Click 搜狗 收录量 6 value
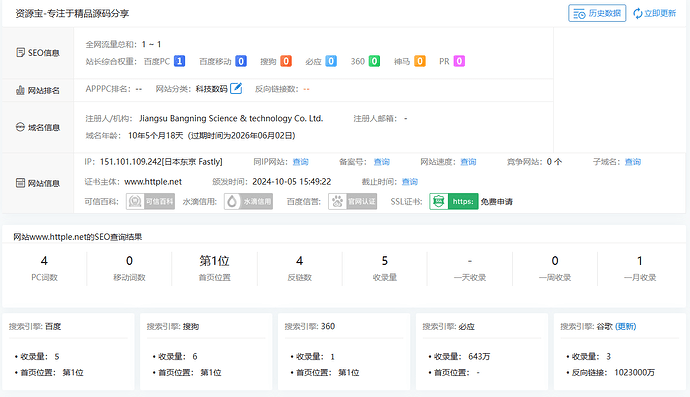This screenshot has height=397, width=690. pyautogui.click(x=195, y=357)
